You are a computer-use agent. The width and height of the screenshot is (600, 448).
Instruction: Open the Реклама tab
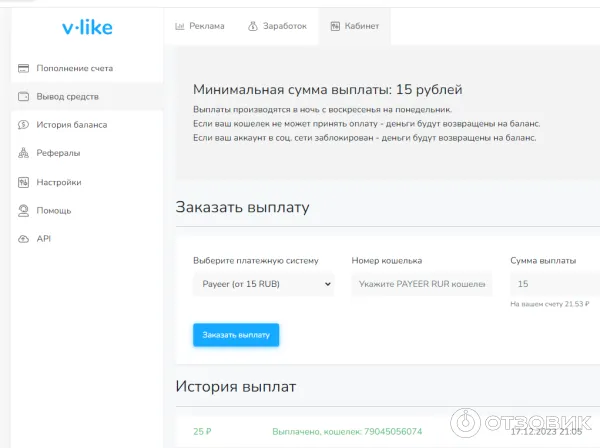tap(200, 26)
